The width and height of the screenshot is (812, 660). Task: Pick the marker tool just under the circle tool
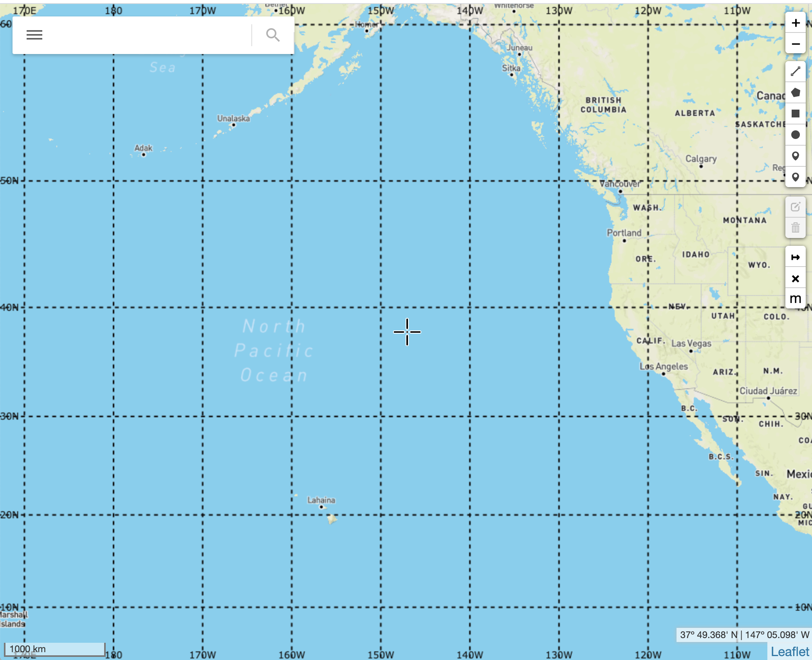click(795, 156)
